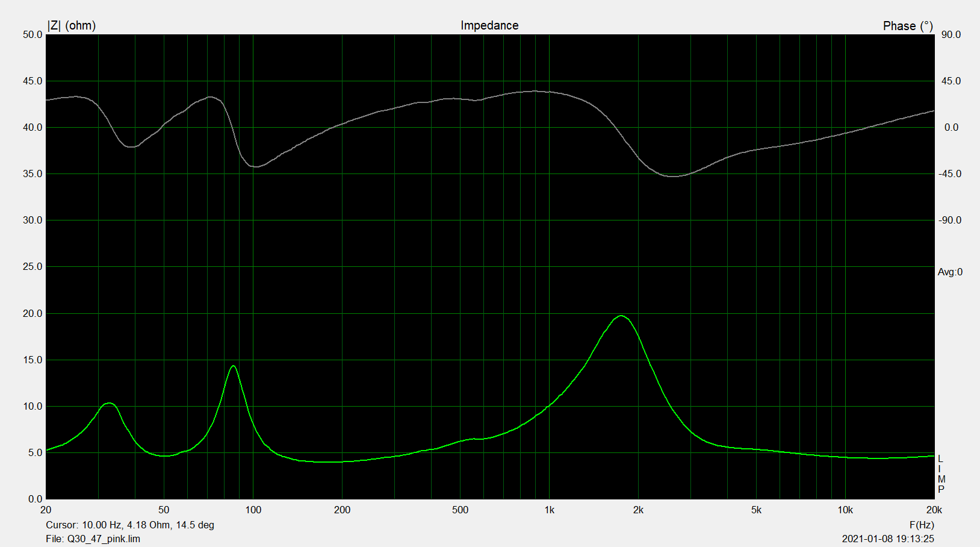Click the 20k frequency tick label
The width and height of the screenshot is (980, 547).
pos(934,510)
